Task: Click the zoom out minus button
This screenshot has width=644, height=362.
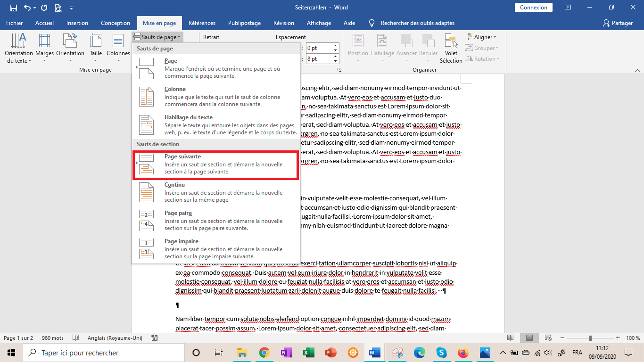Action: [x=563, y=338]
